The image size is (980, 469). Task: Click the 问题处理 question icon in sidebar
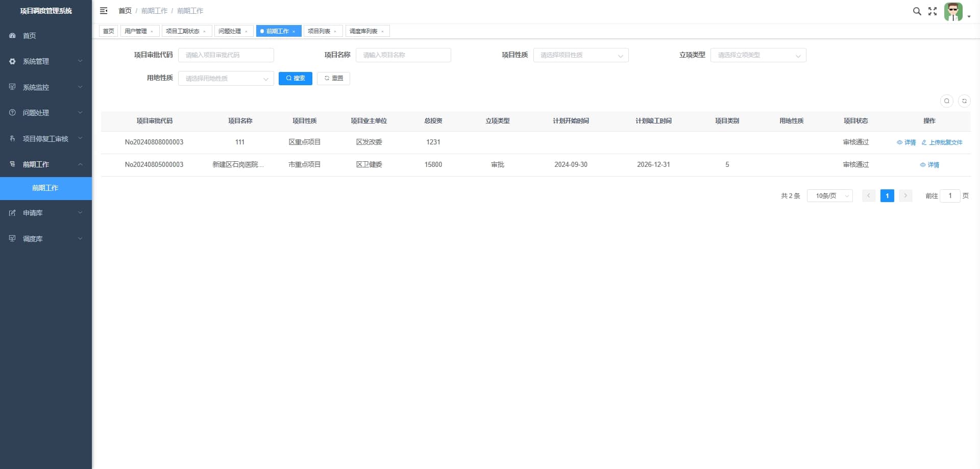tap(12, 112)
